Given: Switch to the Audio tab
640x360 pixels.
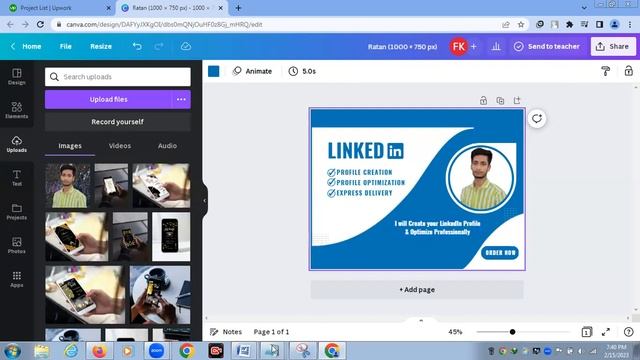Looking at the screenshot, I should pyautogui.click(x=167, y=146).
